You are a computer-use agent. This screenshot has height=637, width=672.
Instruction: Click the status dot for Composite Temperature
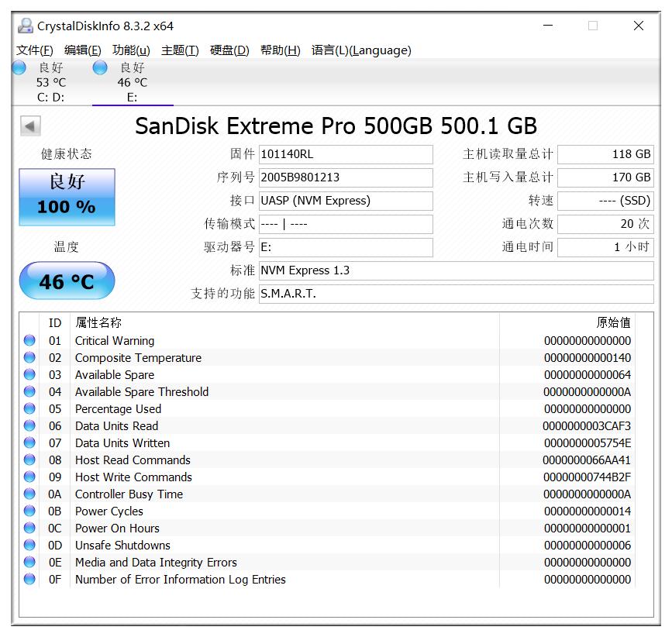pos(29,357)
